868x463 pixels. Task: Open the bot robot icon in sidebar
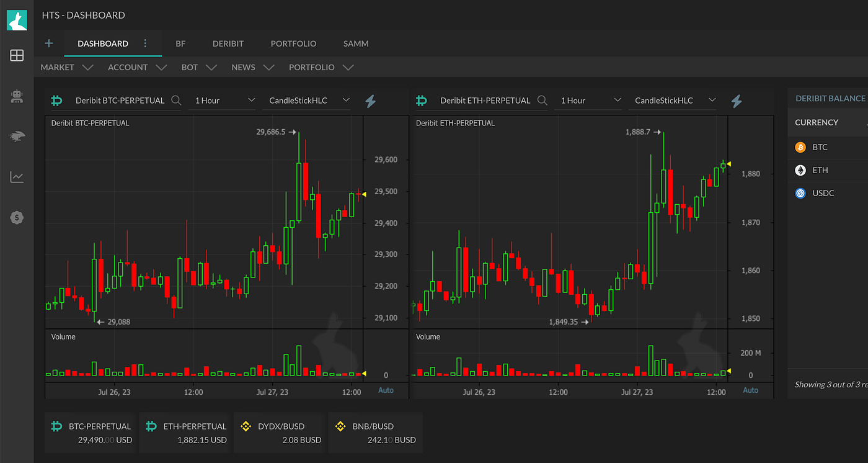click(x=17, y=96)
